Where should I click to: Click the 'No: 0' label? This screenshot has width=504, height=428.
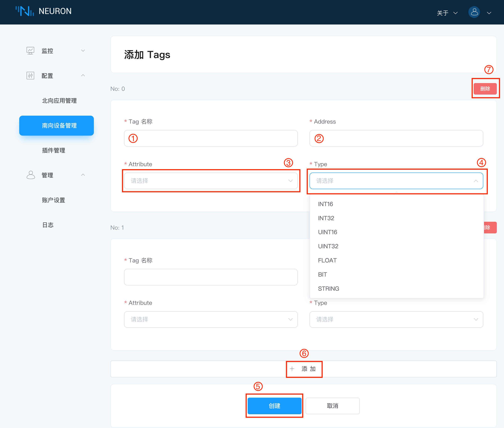pos(118,89)
